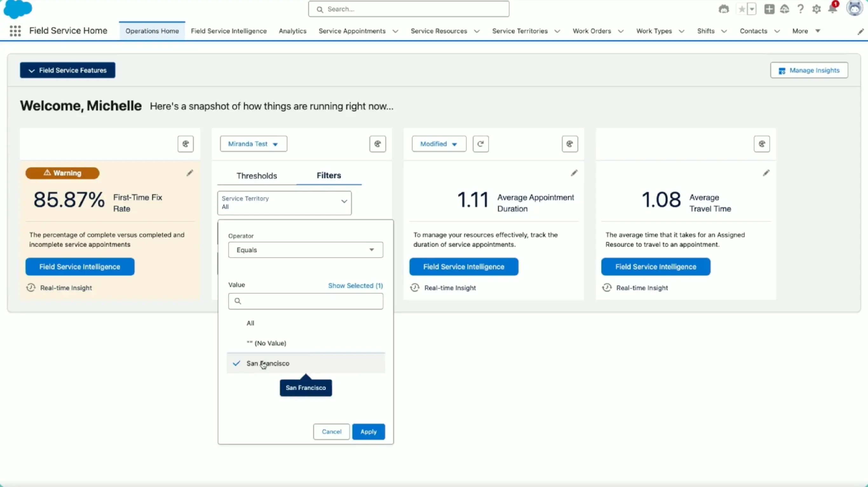Click the Cancel button
Screen dimensions: 868x487
[332, 432]
